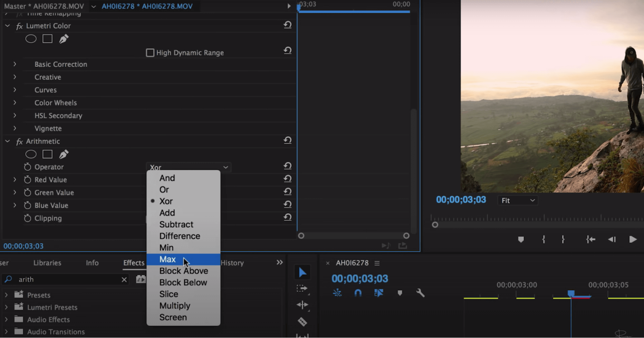Open the Fit zoom level dropdown
The height and width of the screenshot is (338, 644).
coord(517,201)
